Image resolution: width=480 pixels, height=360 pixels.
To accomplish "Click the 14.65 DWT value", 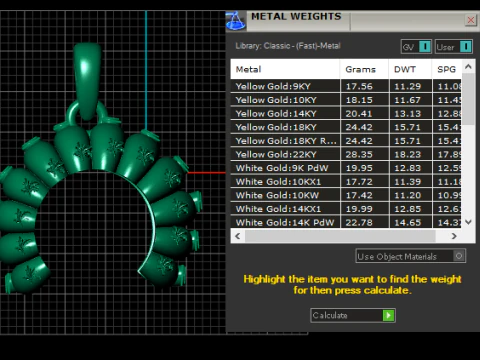I will 408,222.
